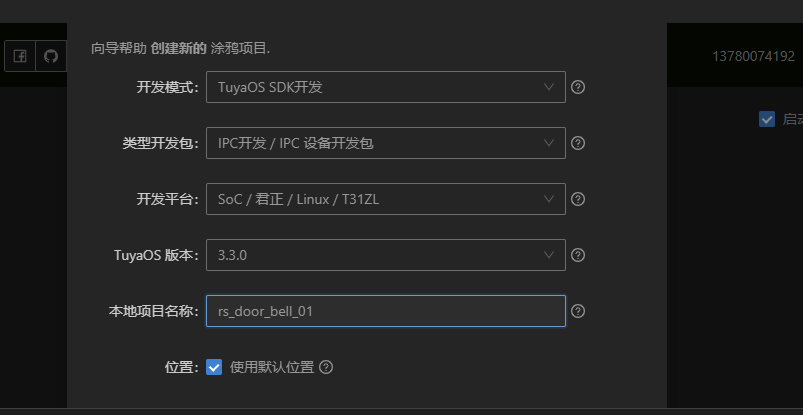Click the 13780074192 account number

pos(753,56)
